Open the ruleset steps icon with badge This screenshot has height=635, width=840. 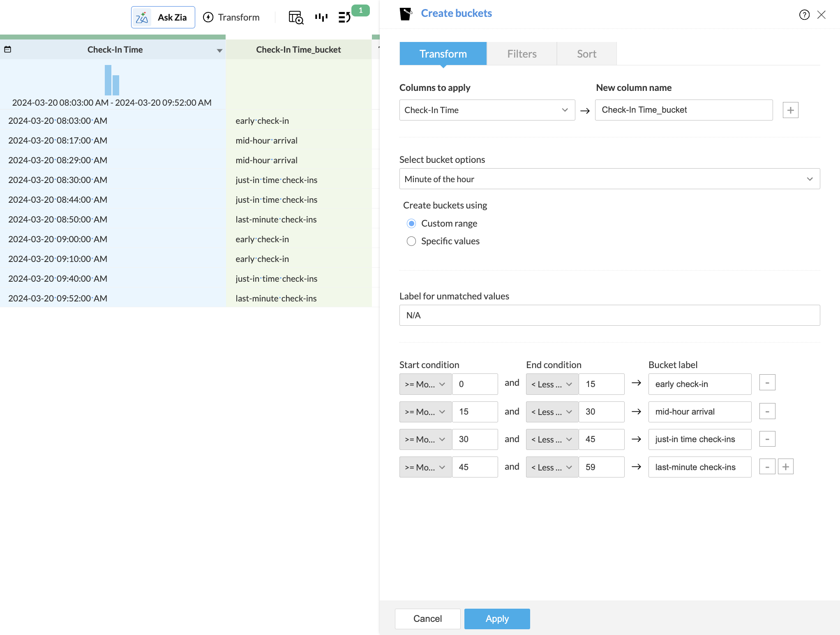click(x=344, y=17)
